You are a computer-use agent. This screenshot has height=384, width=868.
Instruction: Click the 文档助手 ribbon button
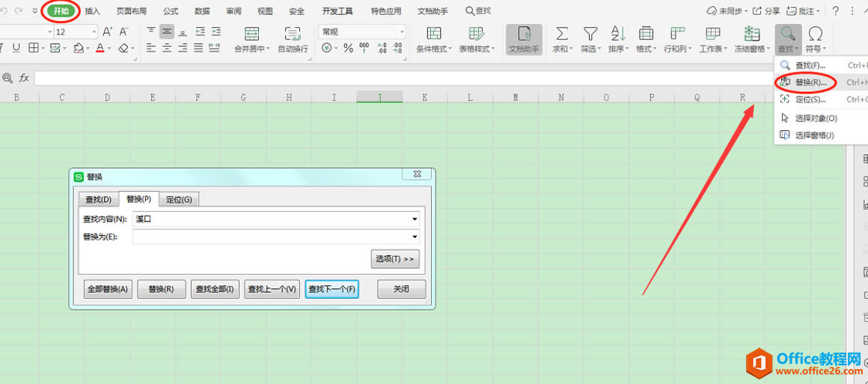524,40
